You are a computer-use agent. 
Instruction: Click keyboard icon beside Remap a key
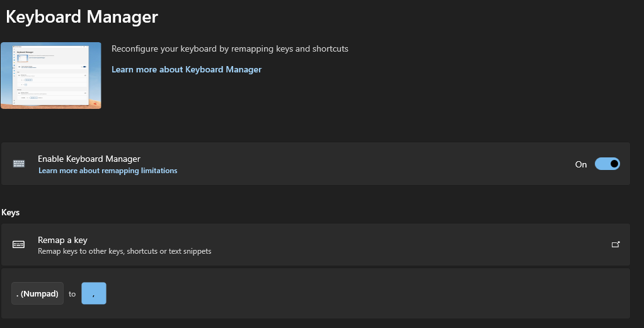tap(19, 244)
